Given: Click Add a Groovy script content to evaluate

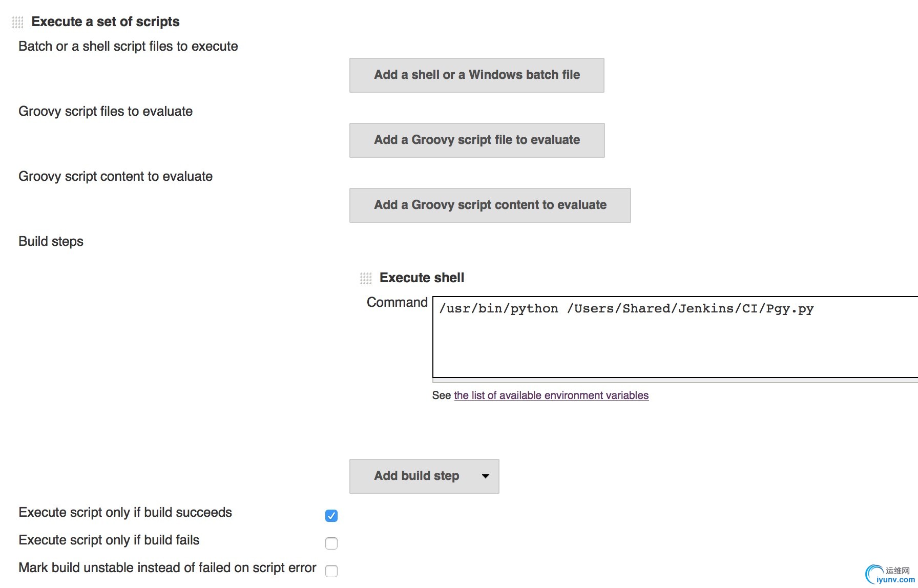Looking at the screenshot, I should [x=490, y=205].
